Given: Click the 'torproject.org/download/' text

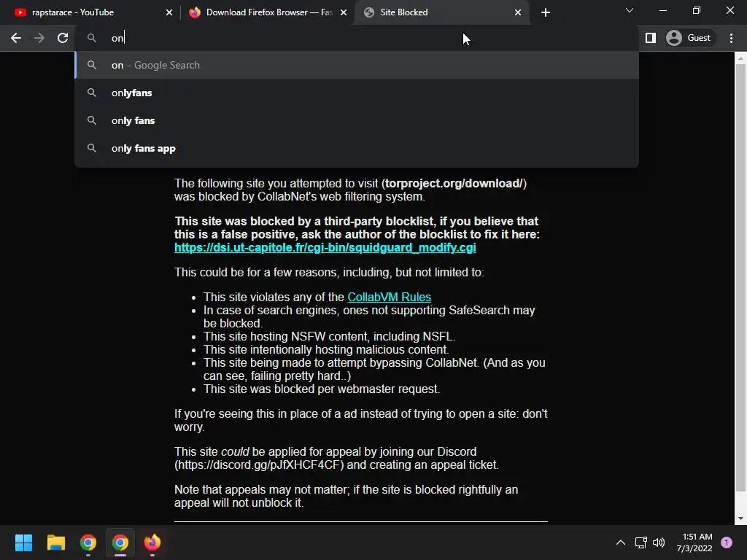Looking at the screenshot, I should [454, 183].
